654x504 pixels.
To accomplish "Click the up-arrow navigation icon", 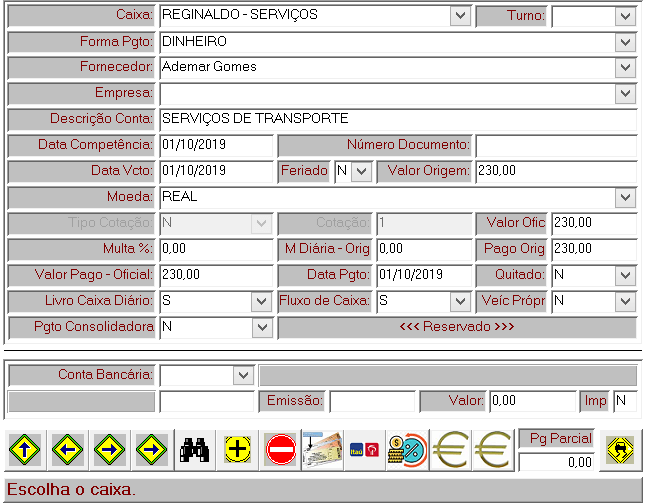I will pyautogui.click(x=25, y=450).
